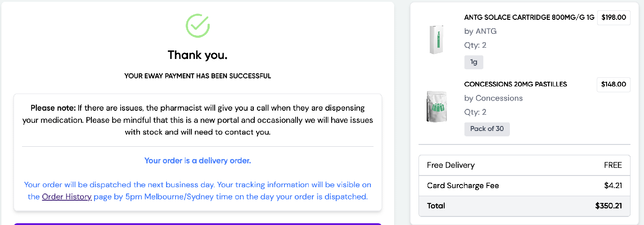Select the Card Surcharge Fee row
Image resolution: width=644 pixels, height=225 pixels.
524,185
